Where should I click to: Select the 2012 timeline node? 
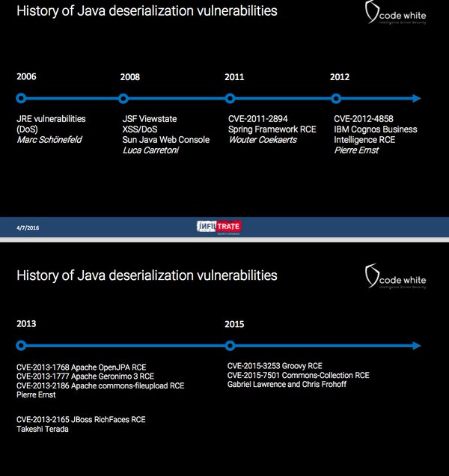click(336, 98)
